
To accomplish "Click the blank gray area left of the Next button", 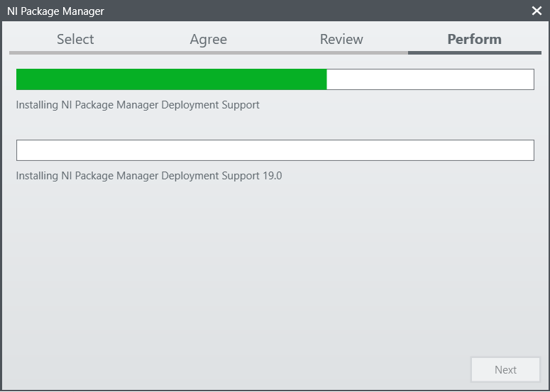I will click(284, 369).
